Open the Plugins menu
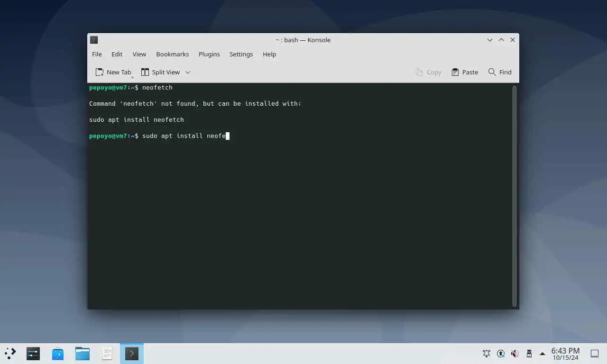The image size is (607, 364). click(x=209, y=54)
